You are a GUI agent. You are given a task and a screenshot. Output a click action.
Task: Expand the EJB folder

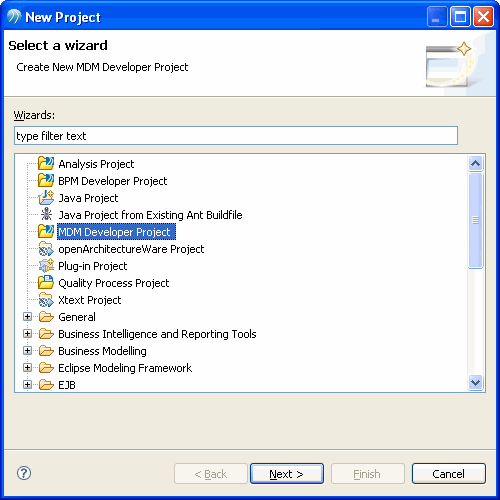[27, 385]
